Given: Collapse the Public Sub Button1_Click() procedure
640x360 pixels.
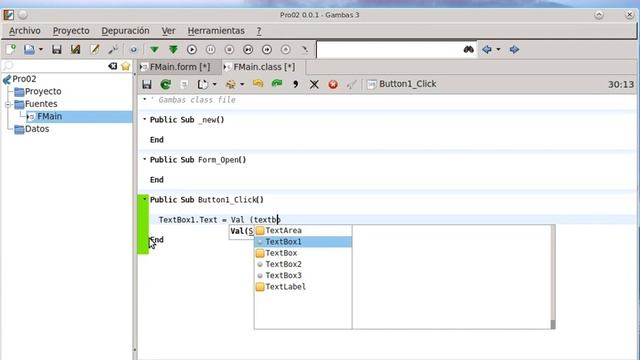Looking at the screenshot, I should click(144, 199).
